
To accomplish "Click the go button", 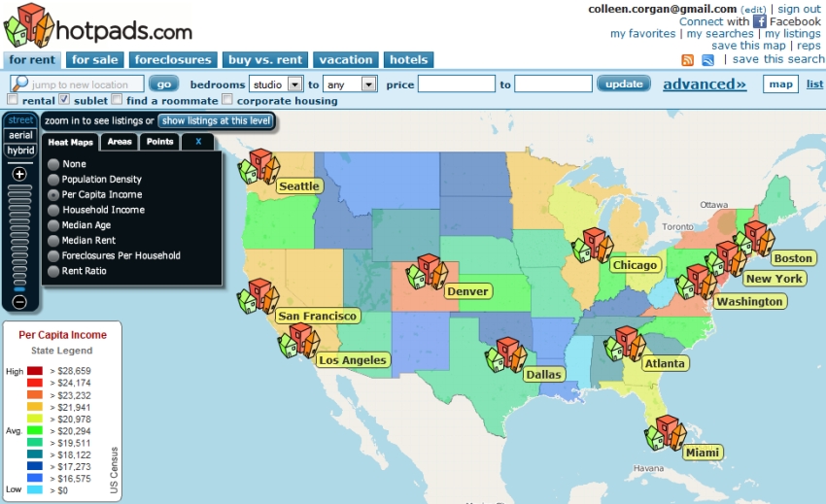I will [164, 84].
